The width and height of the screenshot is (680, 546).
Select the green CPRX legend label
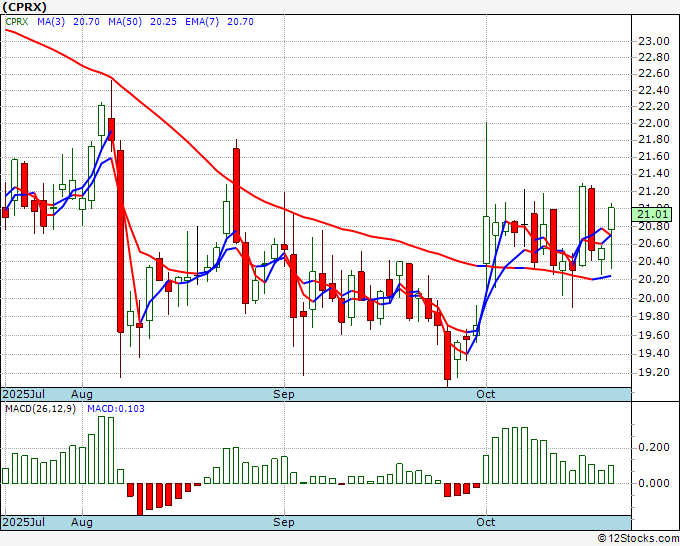(x=17, y=22)
